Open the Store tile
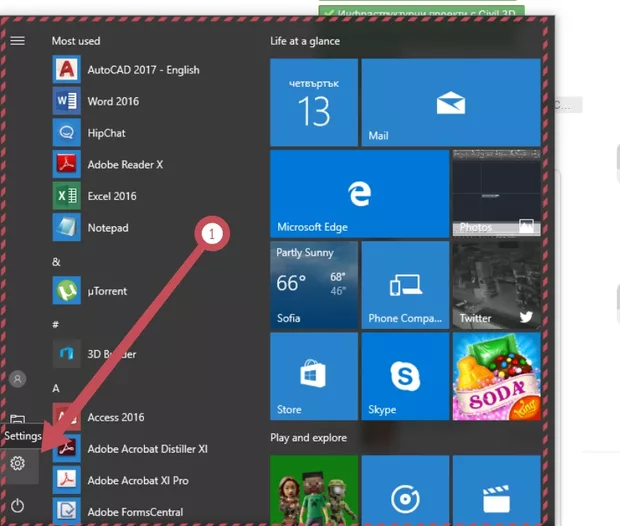This screenshot has height=526, width=620. 314,376
